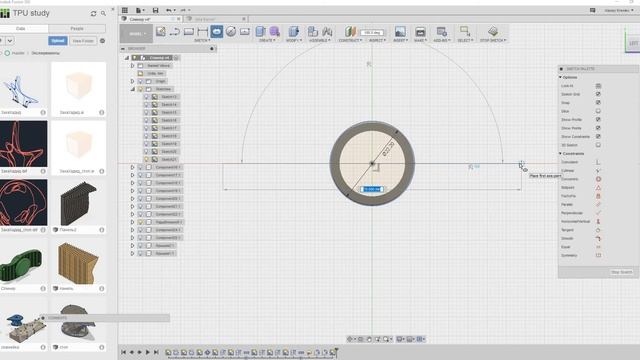
Task: Click the Offset Plane Construct icon
Action: (x=350, y=31)
